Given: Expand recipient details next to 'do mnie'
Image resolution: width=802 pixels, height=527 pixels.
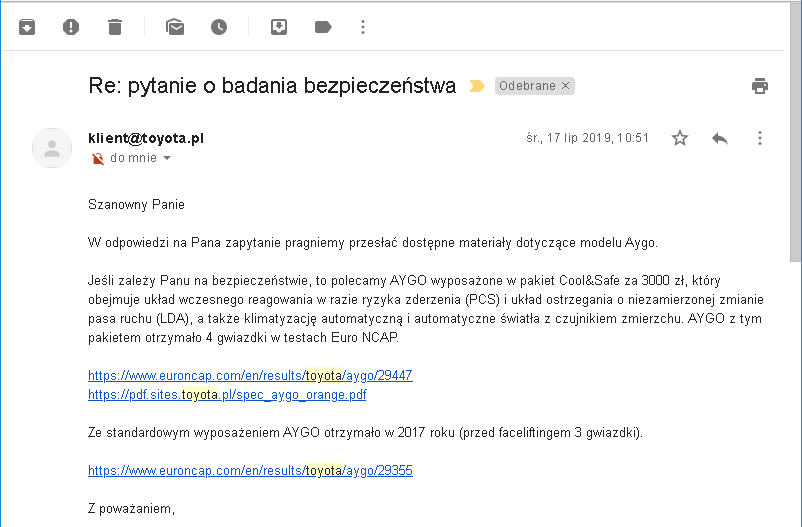Looking at the screenshot, I should tap(167, 158).
